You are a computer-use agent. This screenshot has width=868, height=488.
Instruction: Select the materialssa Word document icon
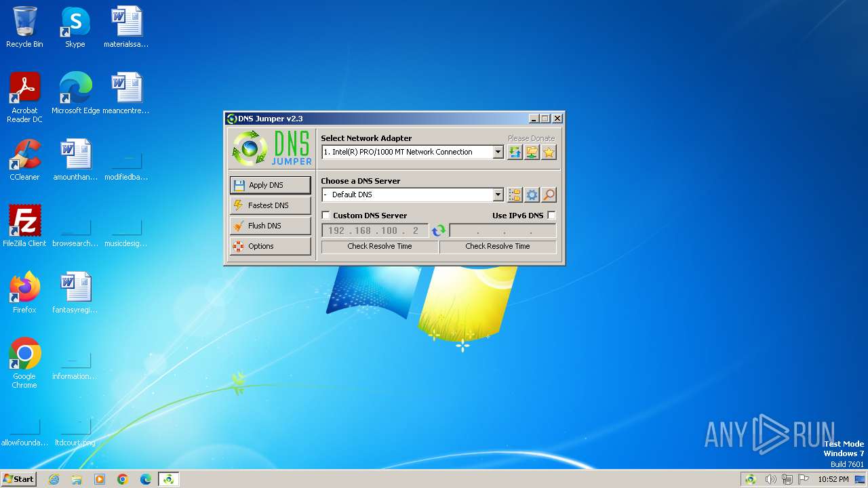pyautogui.click(x=126, y=27)
